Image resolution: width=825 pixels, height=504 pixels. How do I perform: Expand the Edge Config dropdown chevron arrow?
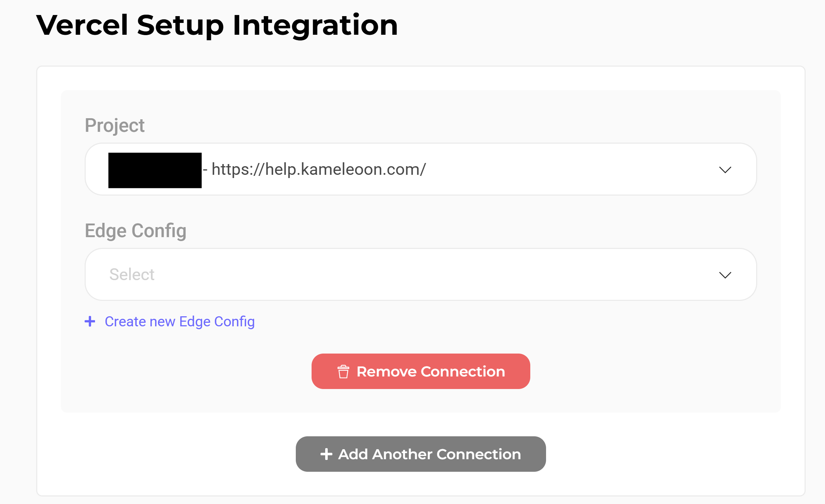[x=725, y=275]
